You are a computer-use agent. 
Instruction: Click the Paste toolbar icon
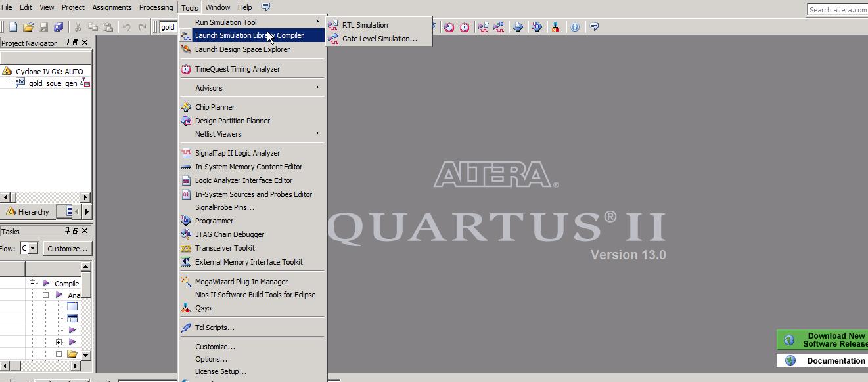[x=108, y=27]
